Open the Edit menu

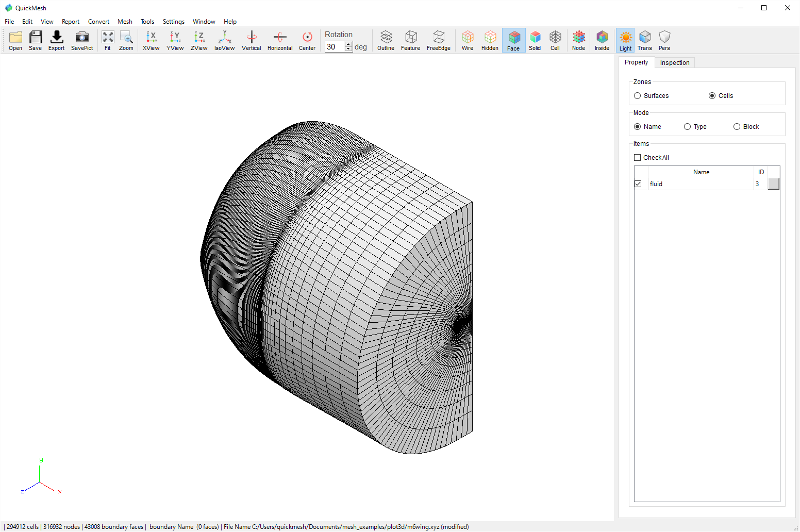[27, 22]
